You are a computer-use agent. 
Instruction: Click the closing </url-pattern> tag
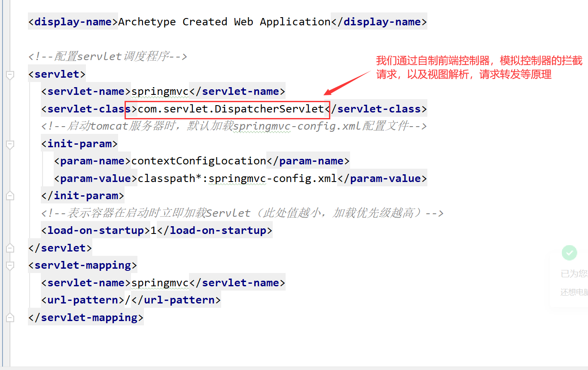coord(176,300)
